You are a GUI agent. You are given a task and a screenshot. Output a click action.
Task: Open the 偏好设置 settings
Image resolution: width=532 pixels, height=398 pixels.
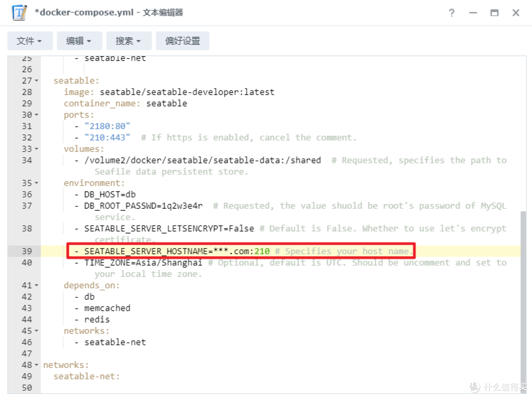[182, 41]
